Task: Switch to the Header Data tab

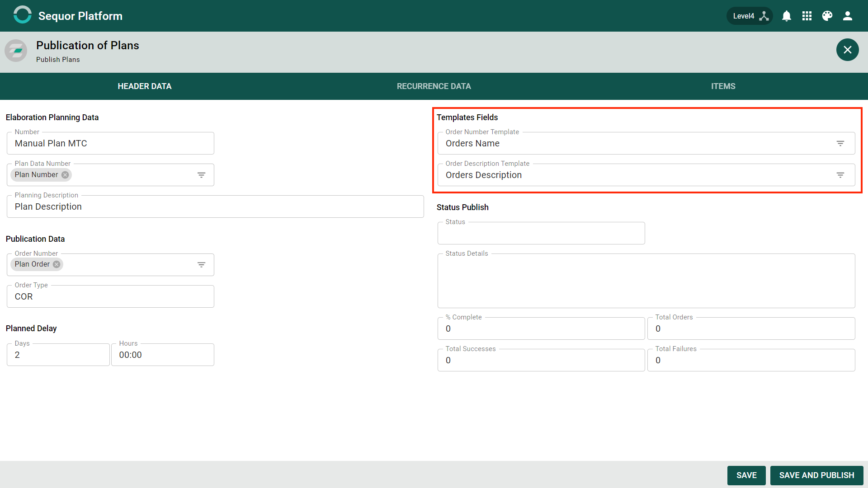Action: click(145, 86)
